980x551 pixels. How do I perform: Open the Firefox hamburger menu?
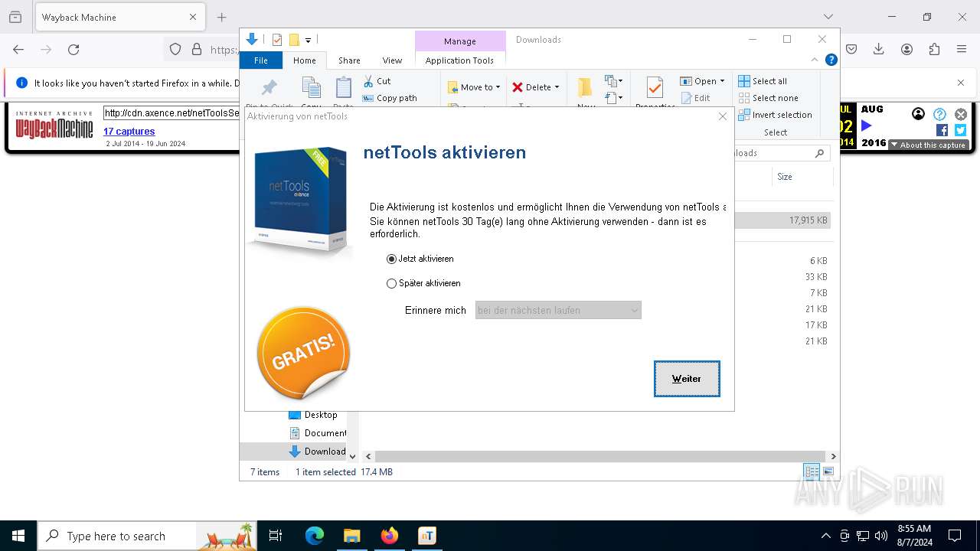(x=962, y=50)
